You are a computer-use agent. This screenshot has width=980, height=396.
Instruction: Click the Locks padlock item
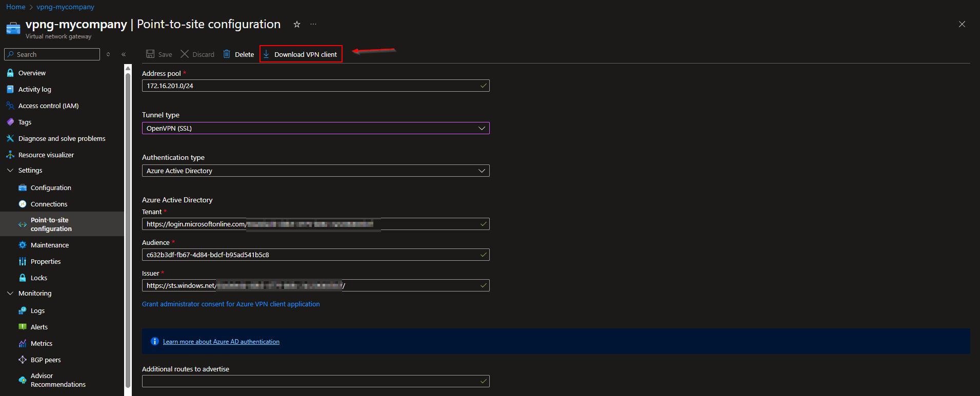(x=38, y=278)
